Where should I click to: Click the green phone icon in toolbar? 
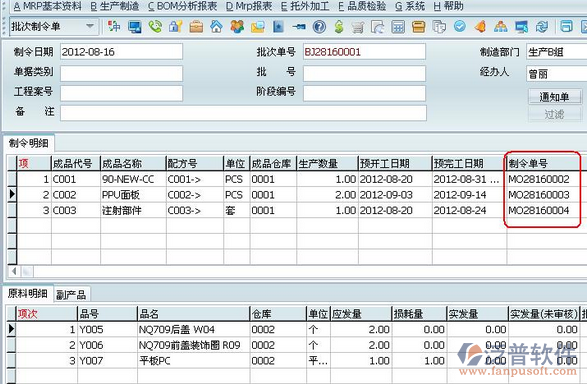point(155,27)
